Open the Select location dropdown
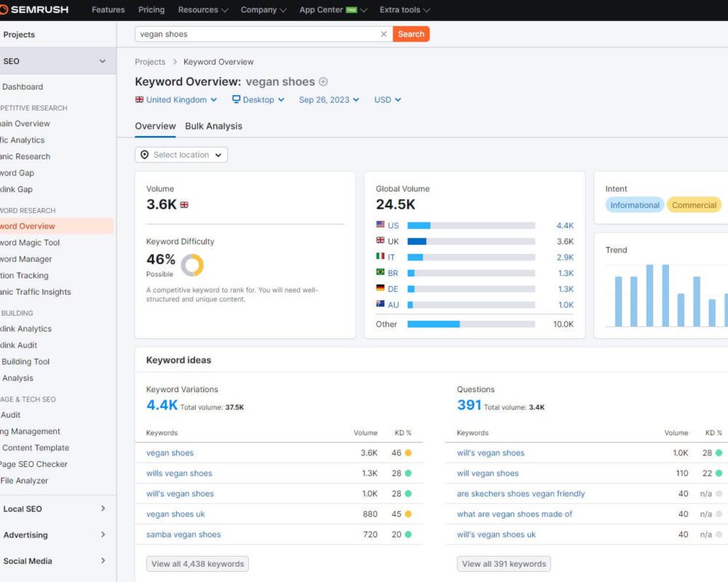This screenshot has width=728, height=582. pos(181,155)
